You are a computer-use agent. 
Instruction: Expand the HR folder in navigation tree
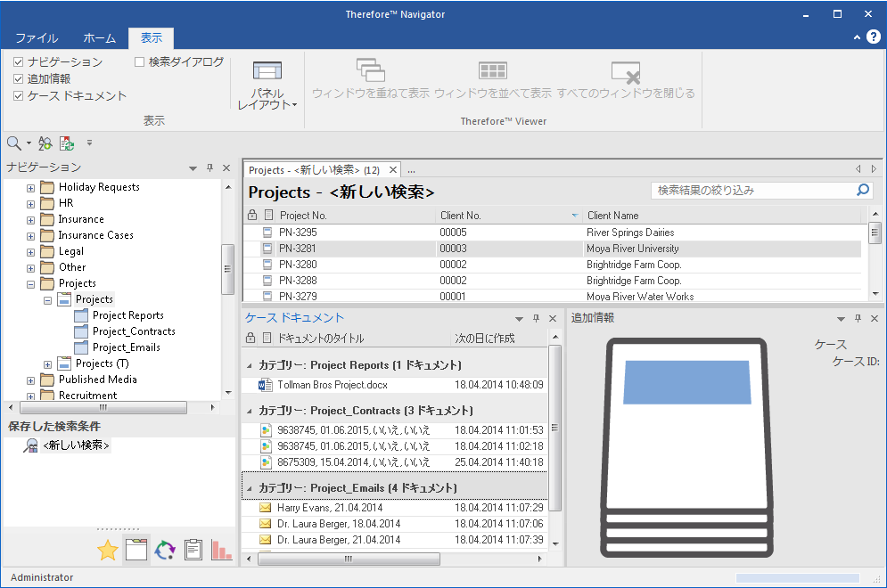30,204
